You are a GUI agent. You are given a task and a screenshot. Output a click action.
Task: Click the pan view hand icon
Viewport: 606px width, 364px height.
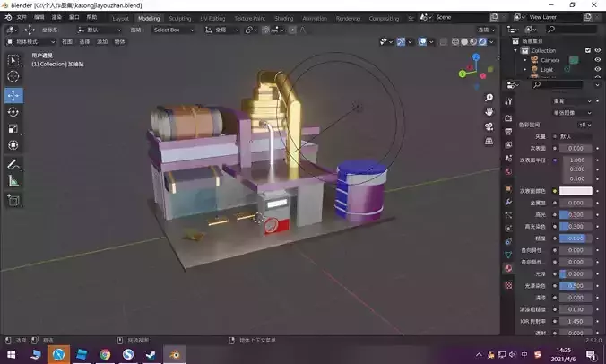(x=489, y=112)
